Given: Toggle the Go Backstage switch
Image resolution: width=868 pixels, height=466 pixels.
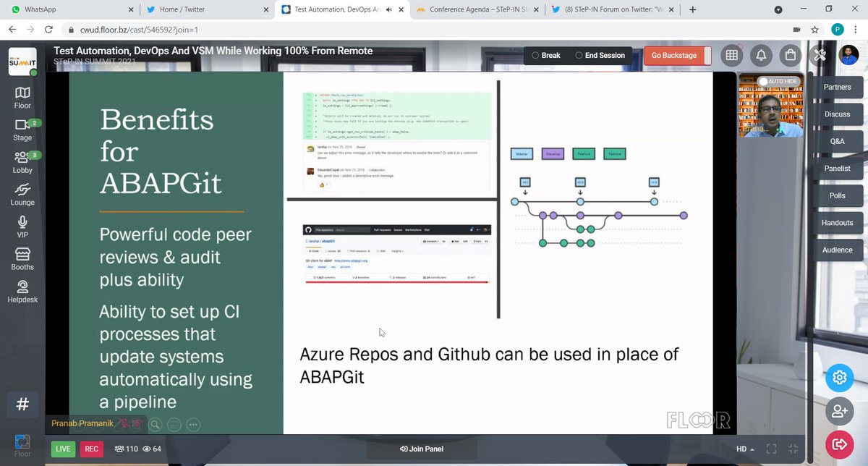Looking at the screenshot, I should coord(677,56).
